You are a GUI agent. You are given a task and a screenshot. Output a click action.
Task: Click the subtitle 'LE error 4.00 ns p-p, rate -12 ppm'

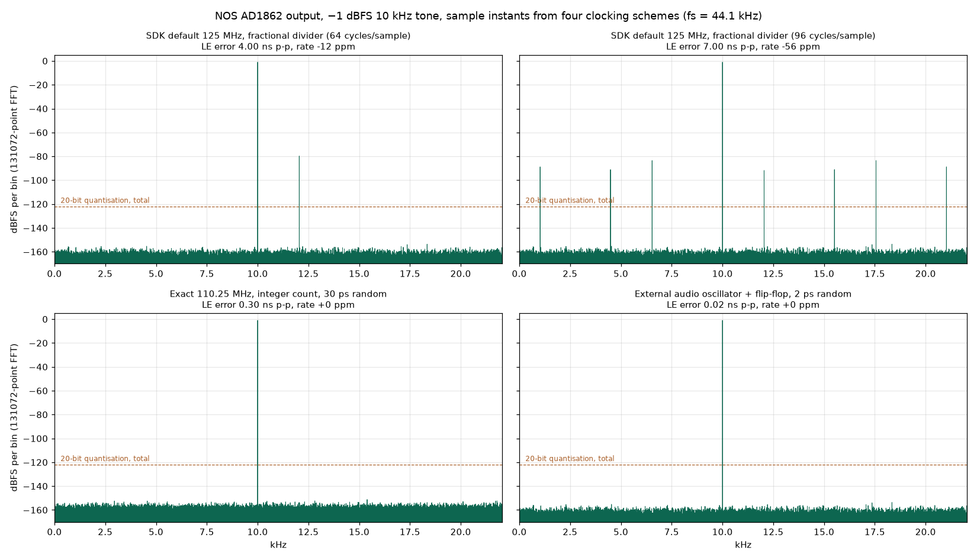pyautogui.click(x=278, y=47)
